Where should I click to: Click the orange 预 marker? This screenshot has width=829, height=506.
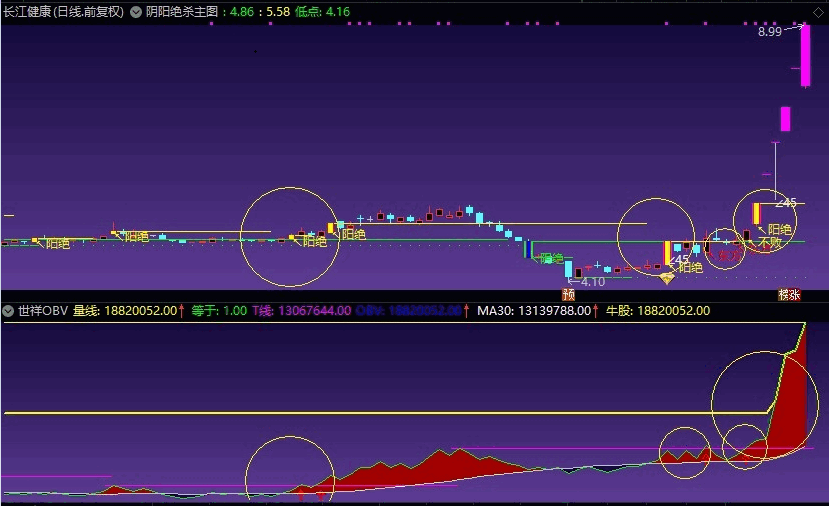click(568, 294)
